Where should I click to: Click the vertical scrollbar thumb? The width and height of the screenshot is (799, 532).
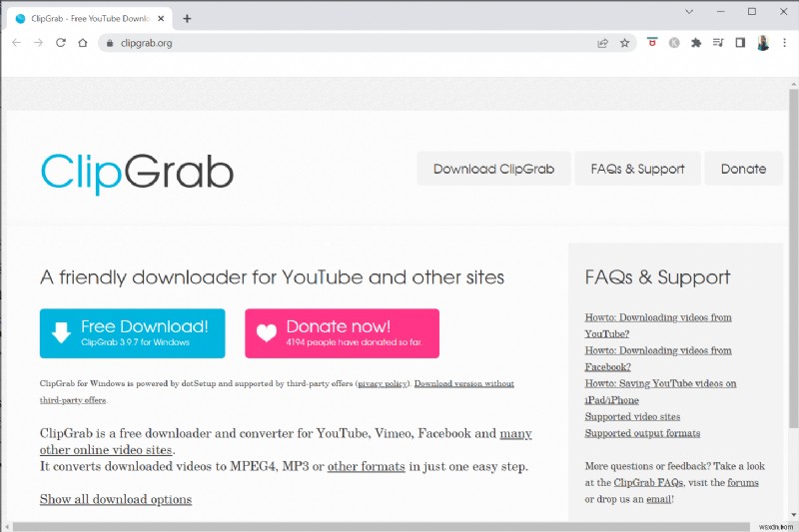[793, 258]
